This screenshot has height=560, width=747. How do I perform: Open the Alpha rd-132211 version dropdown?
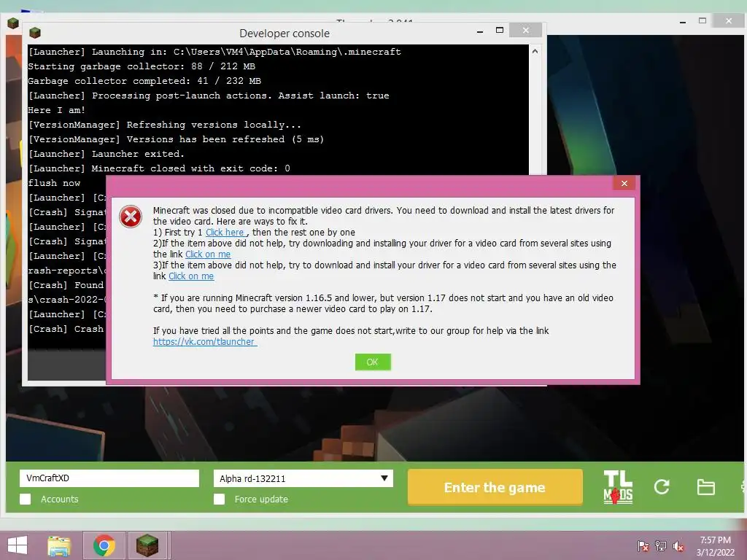pos(303,478)
